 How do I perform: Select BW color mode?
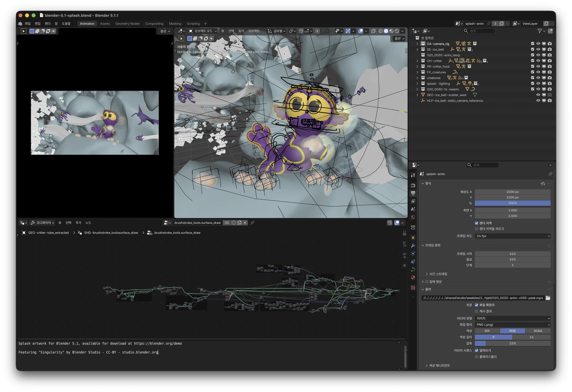[x=487, y=331]
